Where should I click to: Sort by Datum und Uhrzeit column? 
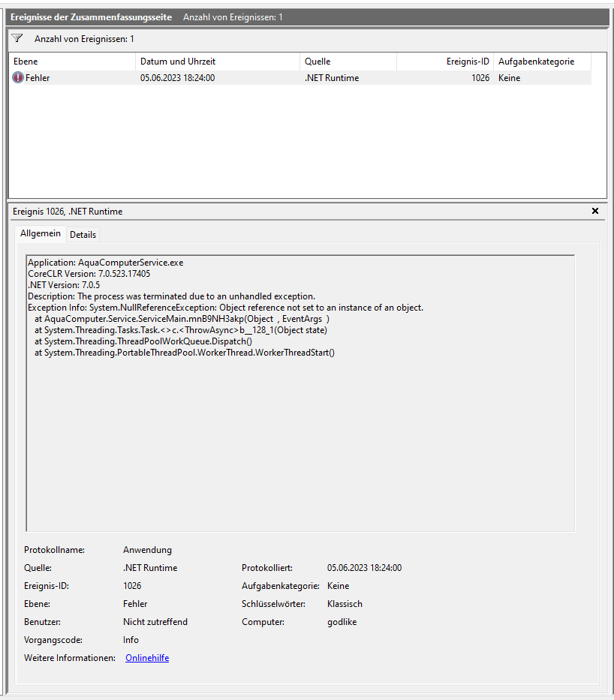(x=218, y=62)
